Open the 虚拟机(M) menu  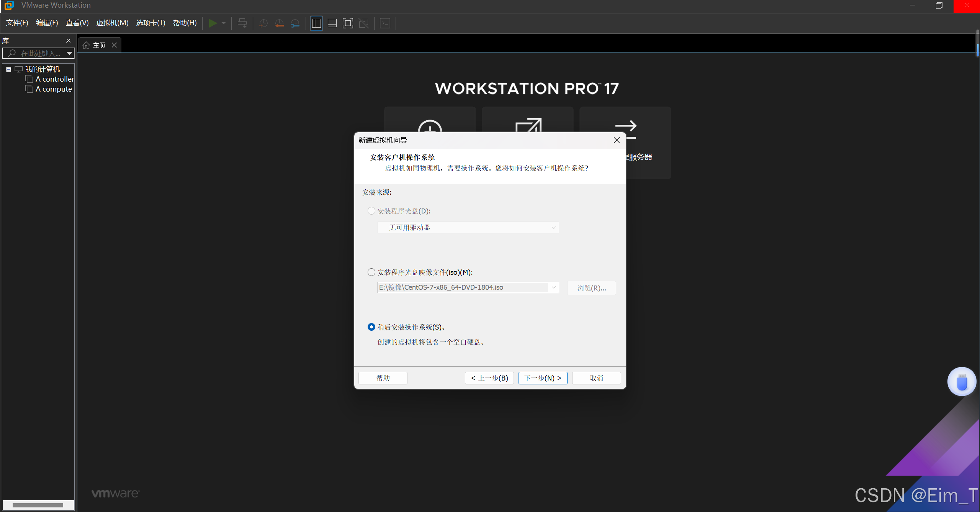click(x=112, y=23)
